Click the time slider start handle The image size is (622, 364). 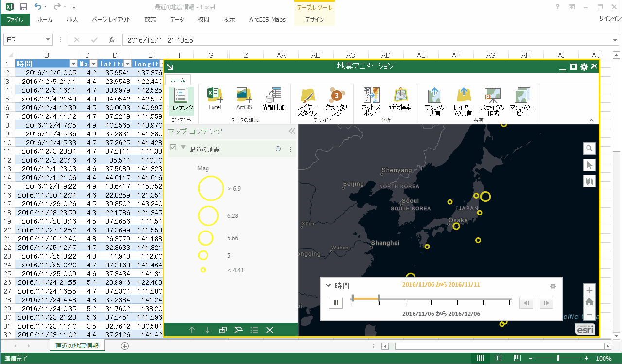[x=353, y=298]
